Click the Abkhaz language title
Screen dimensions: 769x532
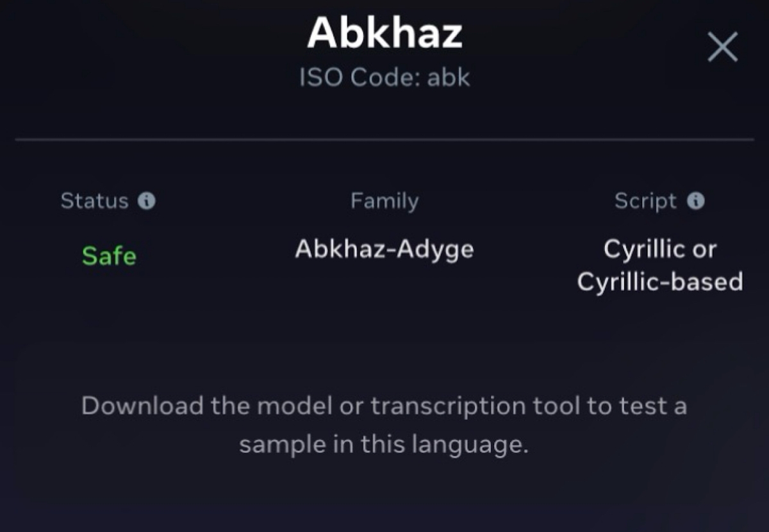(x=384, y=33)
